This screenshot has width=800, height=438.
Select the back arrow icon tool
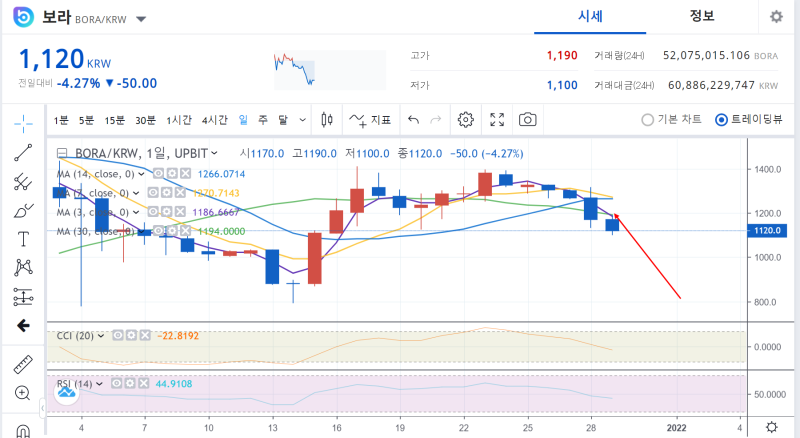[23, 326]
